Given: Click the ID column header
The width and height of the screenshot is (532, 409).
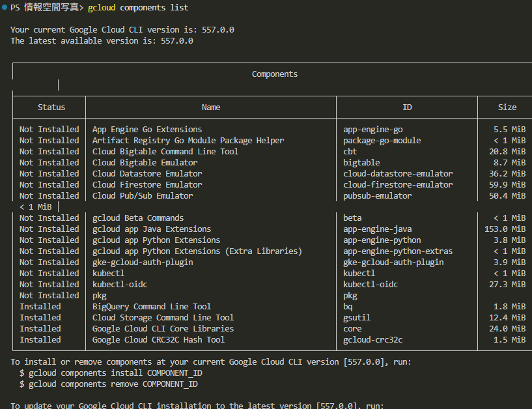Looking at the screenshot, I should (x=407, y=107).
